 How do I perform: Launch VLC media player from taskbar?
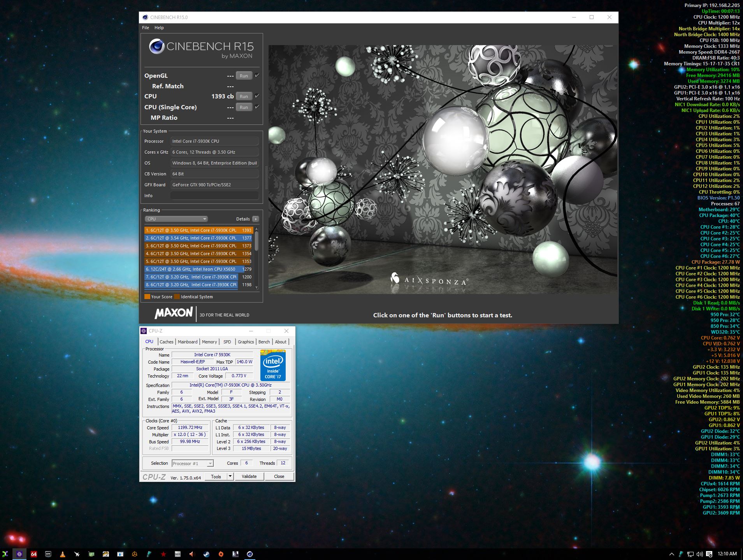pyautogui.click(x=63, y=554)
